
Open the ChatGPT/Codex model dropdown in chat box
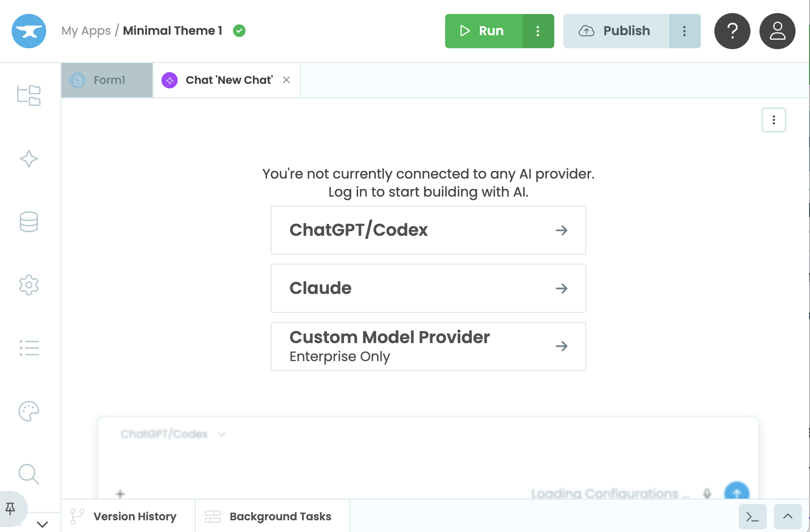pos(173,434)
